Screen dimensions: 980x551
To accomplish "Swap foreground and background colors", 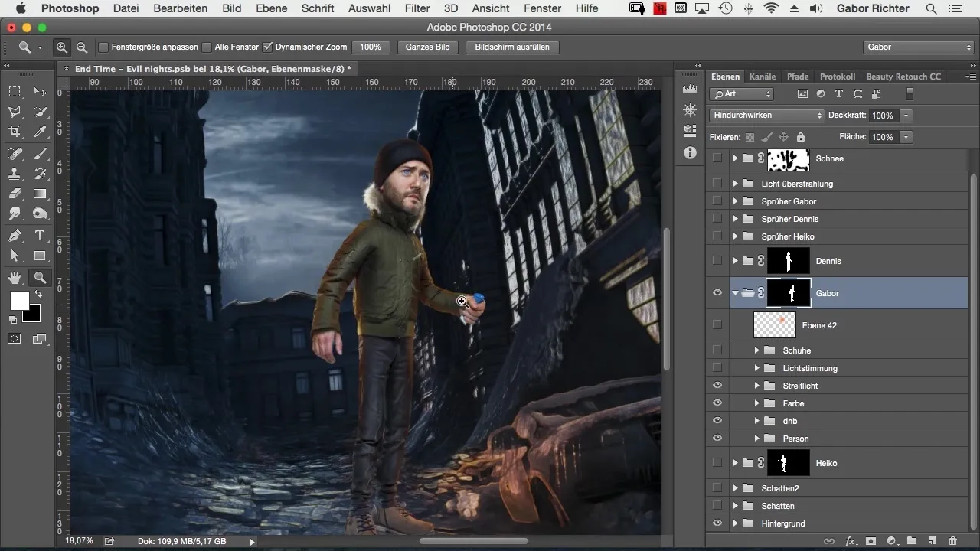I will (x=38, y=295).
